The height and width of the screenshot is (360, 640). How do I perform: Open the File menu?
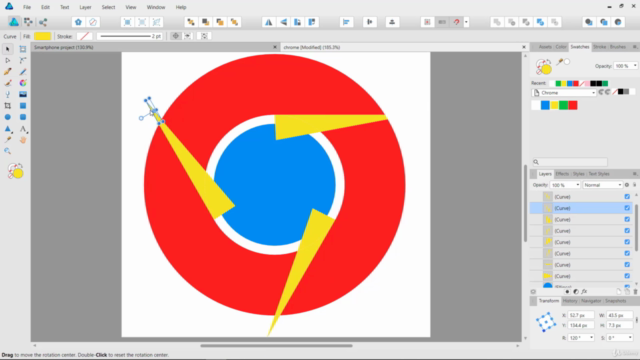coord(27,7)
